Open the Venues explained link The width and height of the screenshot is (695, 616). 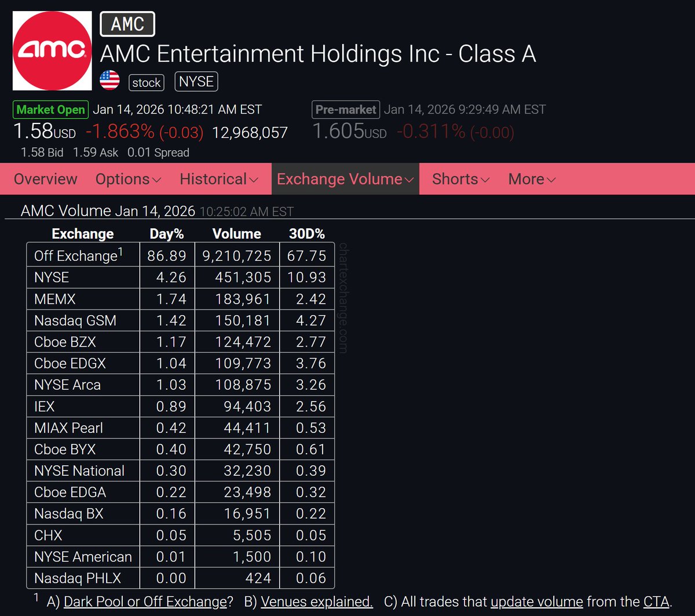pyautogui.click(x=317, y=602)
